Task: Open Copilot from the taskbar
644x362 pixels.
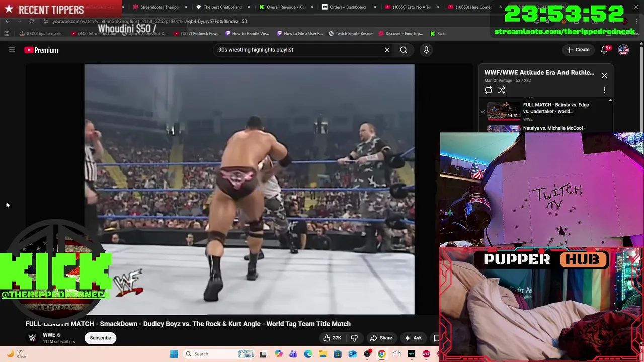Action: tap(278, 354)
